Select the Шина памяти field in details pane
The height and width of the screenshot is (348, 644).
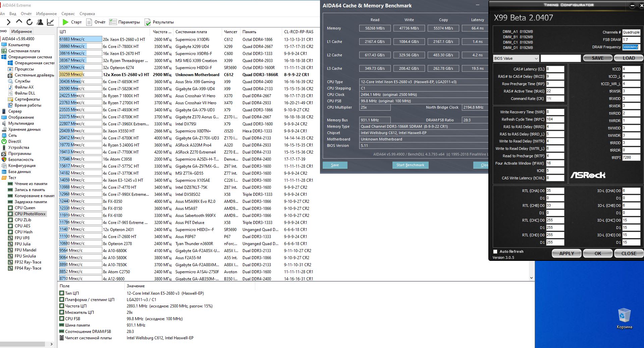point(77,325)
